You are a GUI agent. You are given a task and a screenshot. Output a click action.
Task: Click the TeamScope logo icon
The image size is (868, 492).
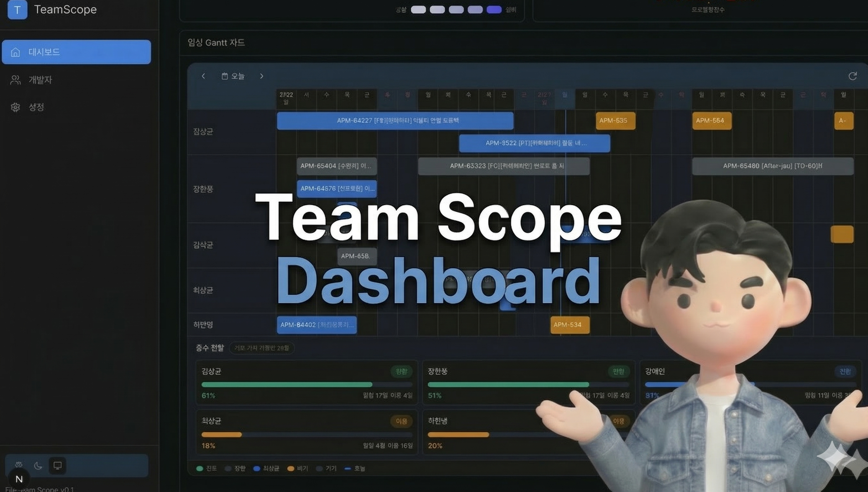pos(17,10)
